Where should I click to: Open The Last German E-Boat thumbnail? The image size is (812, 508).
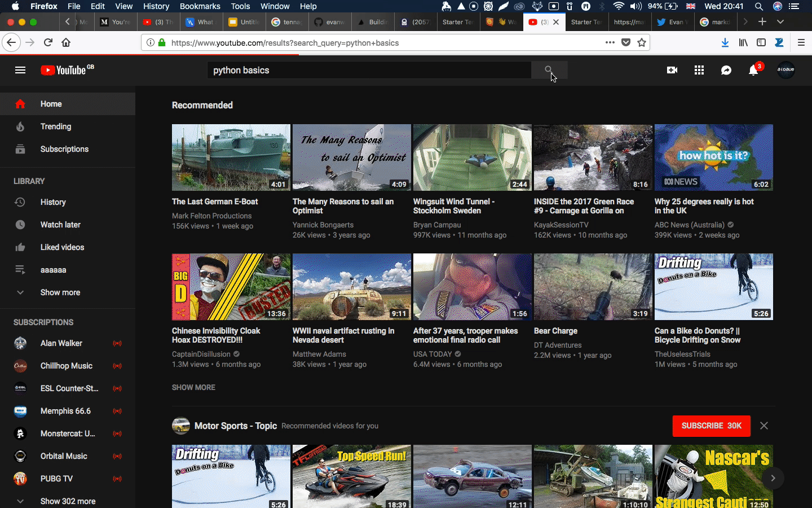click(231, 157)
